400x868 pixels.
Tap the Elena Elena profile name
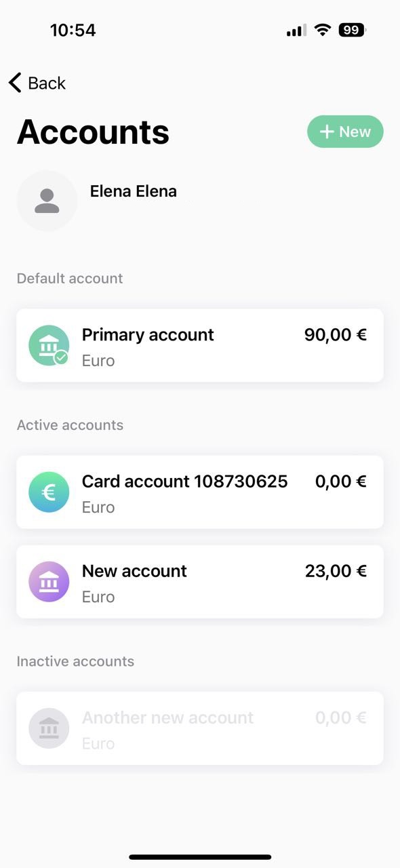(x=134, y=191)
